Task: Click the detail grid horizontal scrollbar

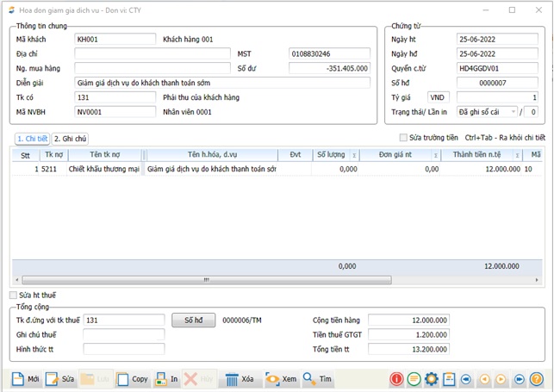Action: click(x=207, y=280)
